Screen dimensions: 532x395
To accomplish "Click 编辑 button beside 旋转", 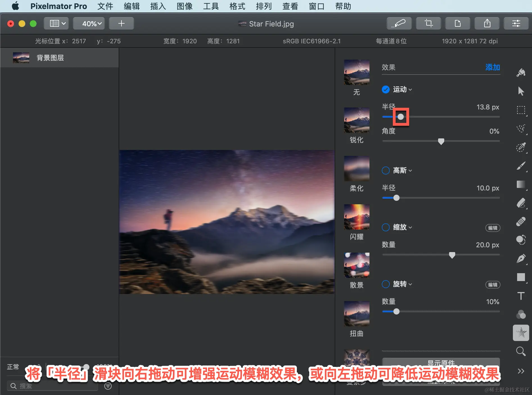I will (x=493, y=285).
